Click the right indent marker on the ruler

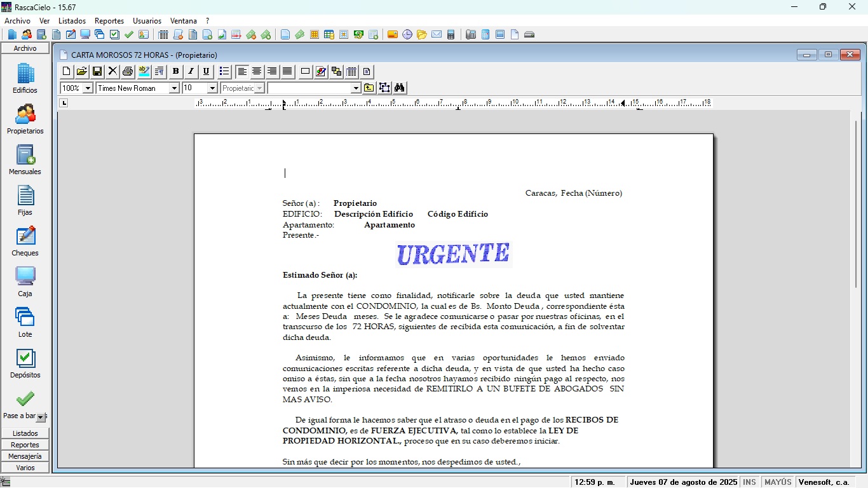[623, 103]
